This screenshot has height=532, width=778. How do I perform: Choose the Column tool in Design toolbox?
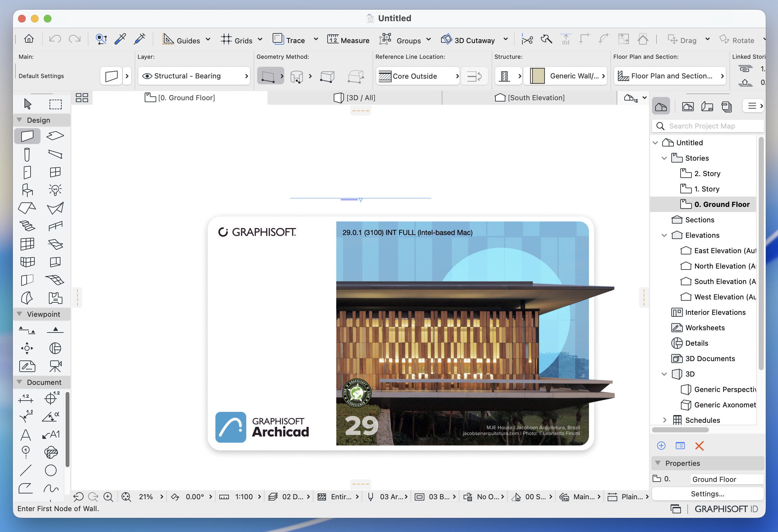[x=27, y=155]
